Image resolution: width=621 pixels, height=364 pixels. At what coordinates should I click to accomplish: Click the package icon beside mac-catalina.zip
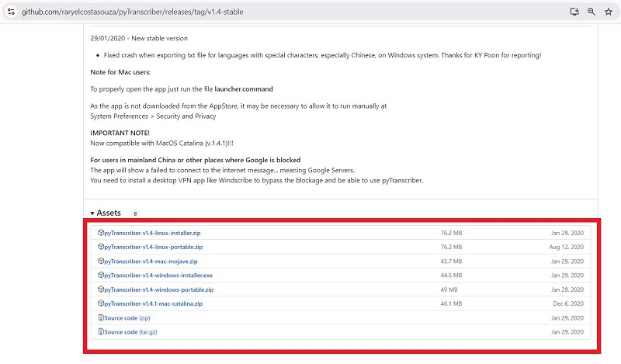(101, 304)
